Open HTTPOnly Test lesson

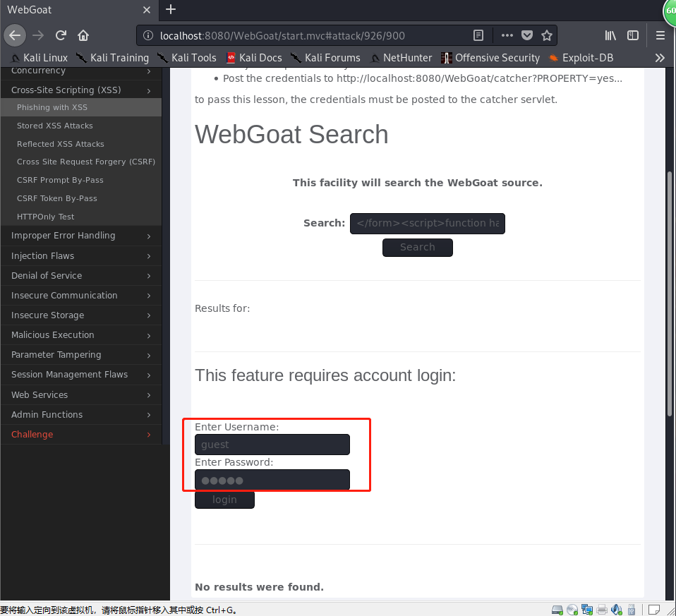pyautogui.click(x=81, y=217)
